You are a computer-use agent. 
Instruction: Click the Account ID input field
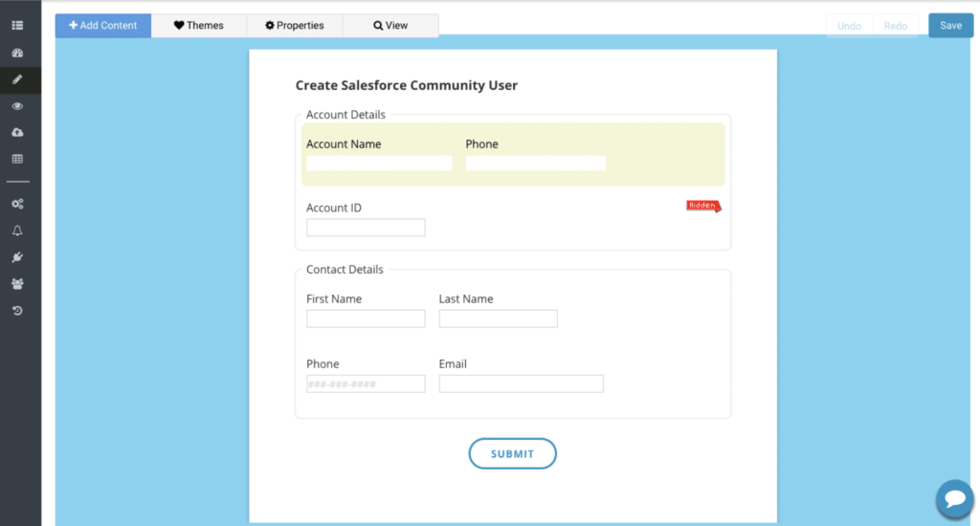point(366,228)
